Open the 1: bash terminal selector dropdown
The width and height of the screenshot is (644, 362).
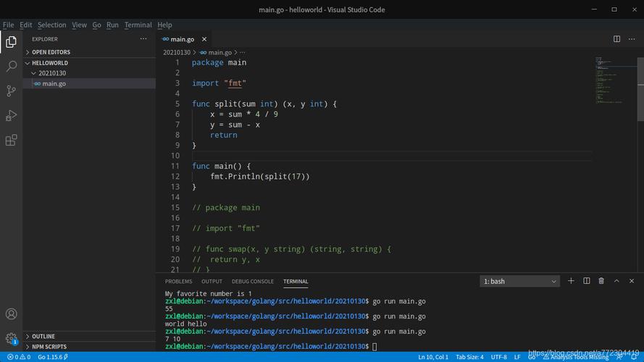point(519,281)
